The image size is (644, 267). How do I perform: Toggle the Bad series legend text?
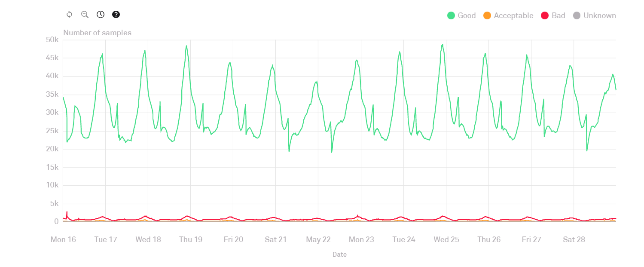click(559, 16)
